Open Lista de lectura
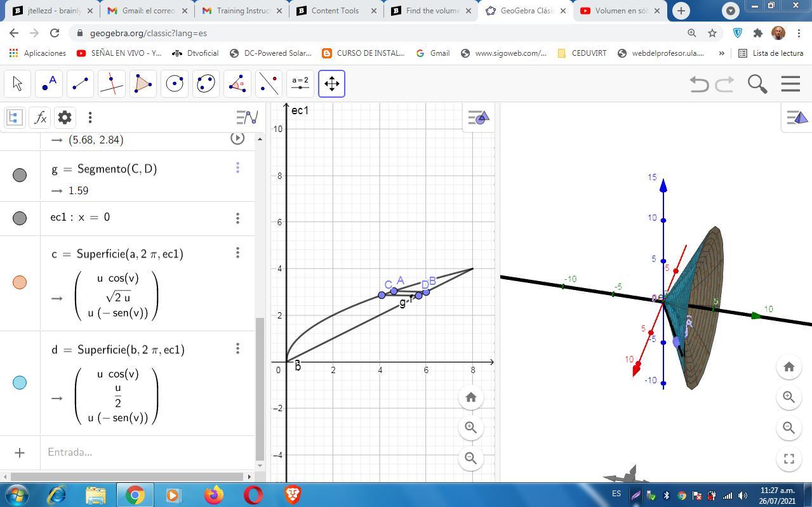This screenshot has height=507, width=812. click(771, 53)
